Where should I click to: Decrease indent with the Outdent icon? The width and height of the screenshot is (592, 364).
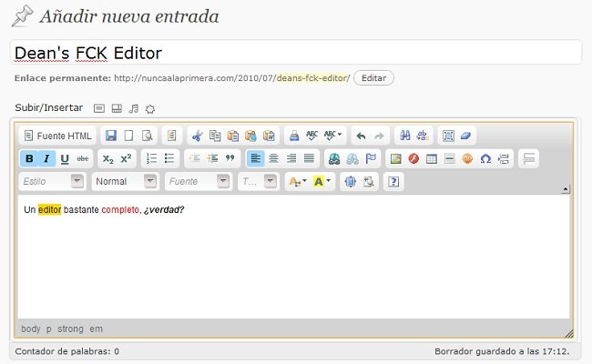coord(195,158)
